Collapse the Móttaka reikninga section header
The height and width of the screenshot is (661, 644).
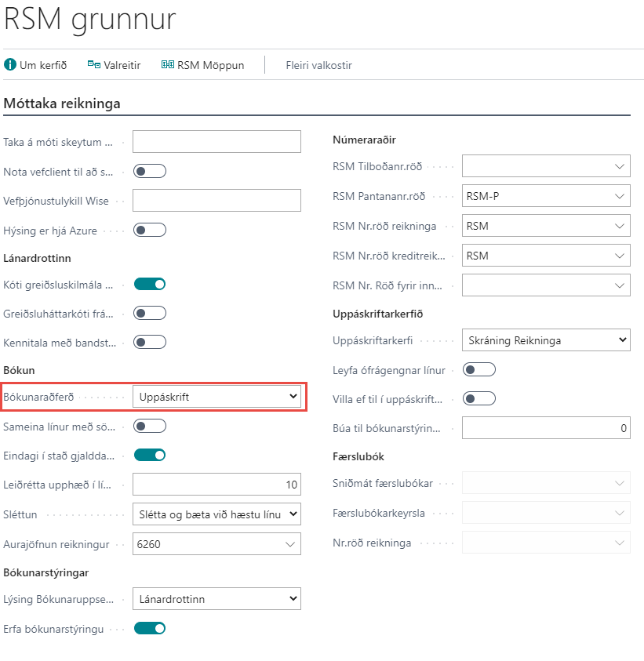tap(62, 104)
